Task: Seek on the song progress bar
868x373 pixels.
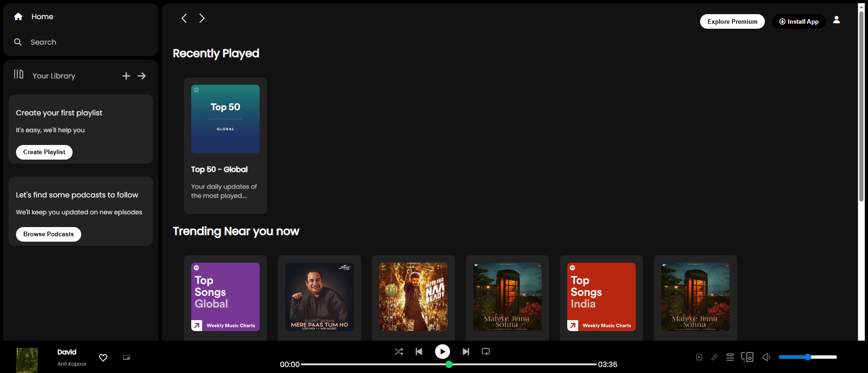Action: click(449, 364)
